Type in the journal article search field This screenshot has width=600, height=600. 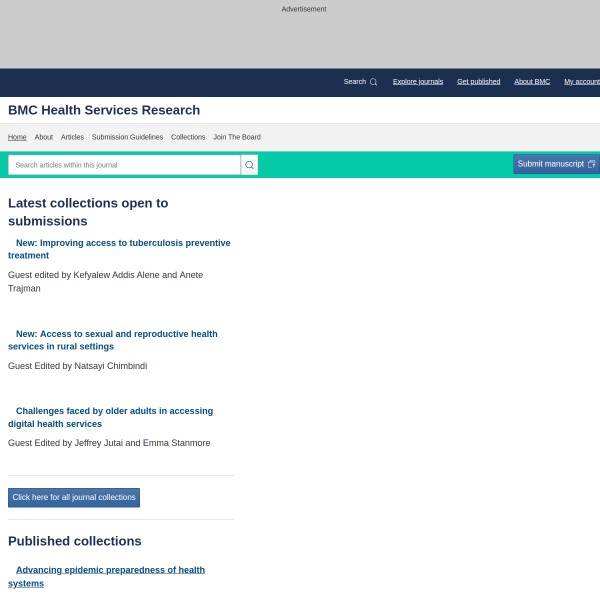tap(124, 165)
